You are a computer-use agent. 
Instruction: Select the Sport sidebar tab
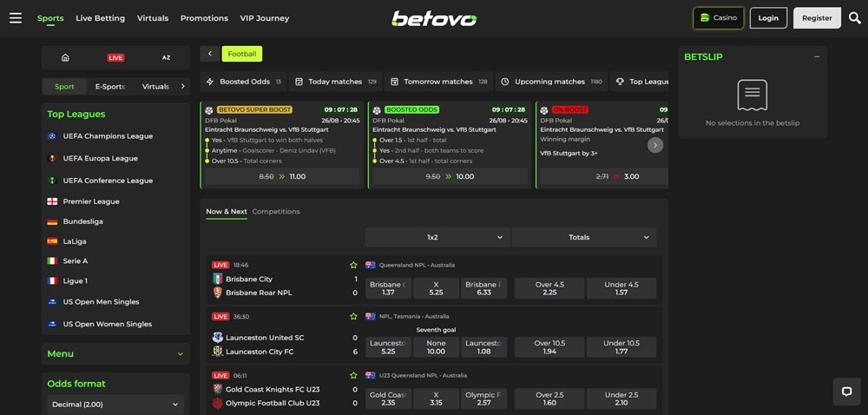tap(65, 86)
